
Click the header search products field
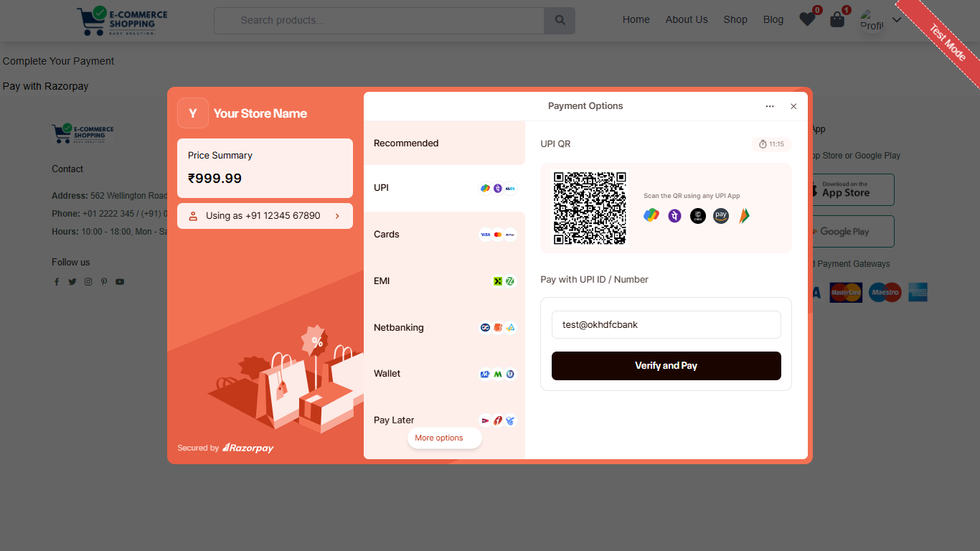click(379, 20)
